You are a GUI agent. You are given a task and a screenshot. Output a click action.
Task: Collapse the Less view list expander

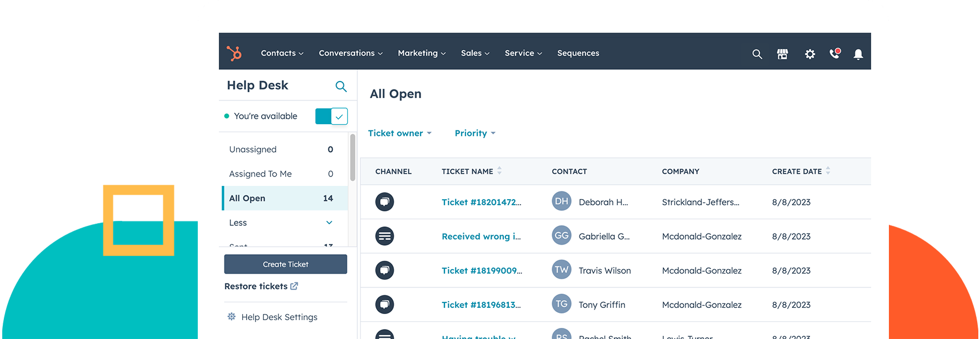329,222
